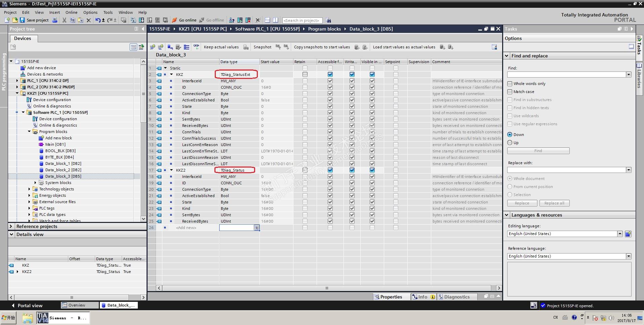Viewport: 644px width, 325px height.
Task: Expand the System blocks folder
Action: 35,183
